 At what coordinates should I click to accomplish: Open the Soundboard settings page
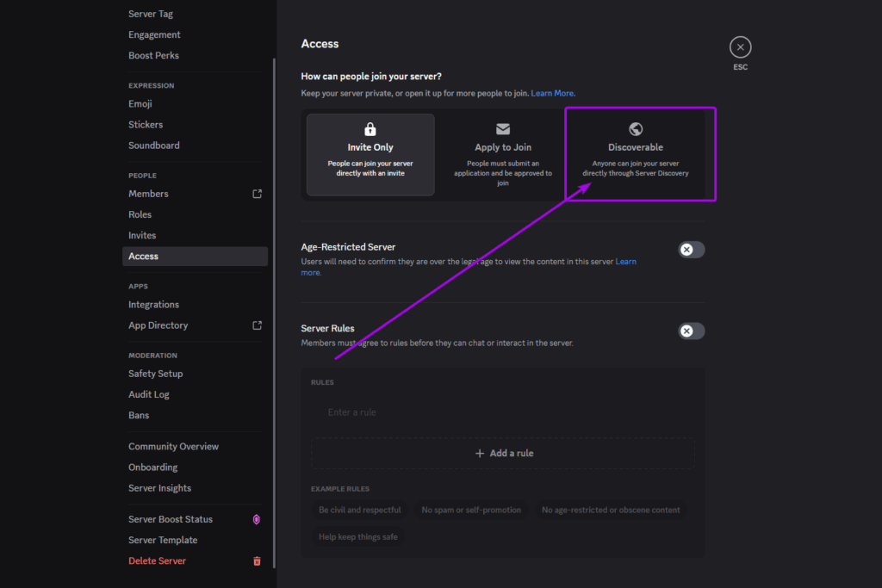[x=153, y=145]
